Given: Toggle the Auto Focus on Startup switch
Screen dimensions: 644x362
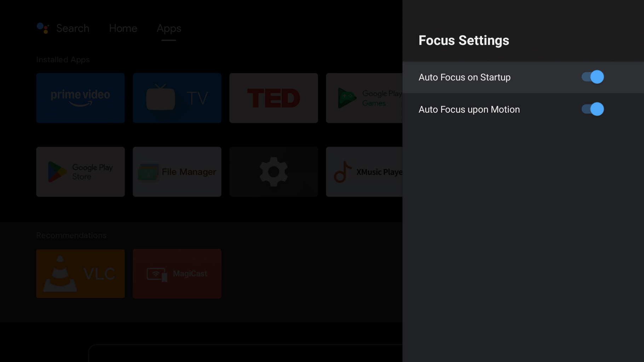Looking at the screenshot, I should tap(592, 77).
